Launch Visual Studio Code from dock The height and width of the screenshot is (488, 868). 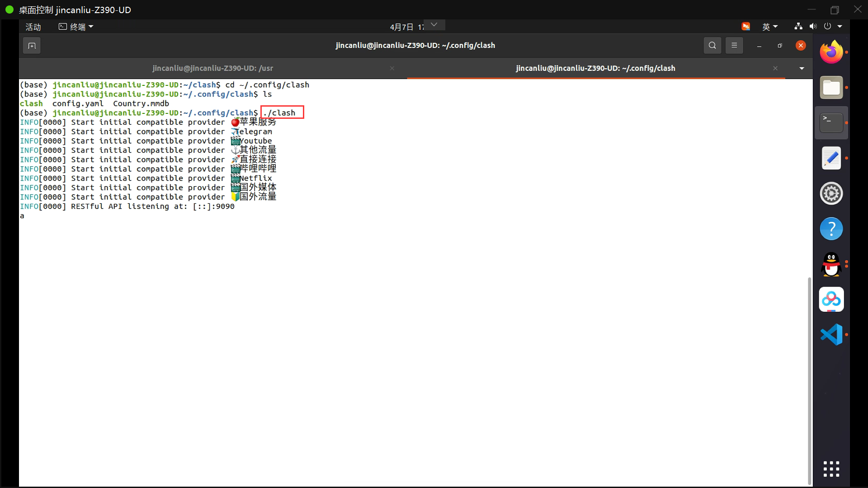(x=831, y=335)
